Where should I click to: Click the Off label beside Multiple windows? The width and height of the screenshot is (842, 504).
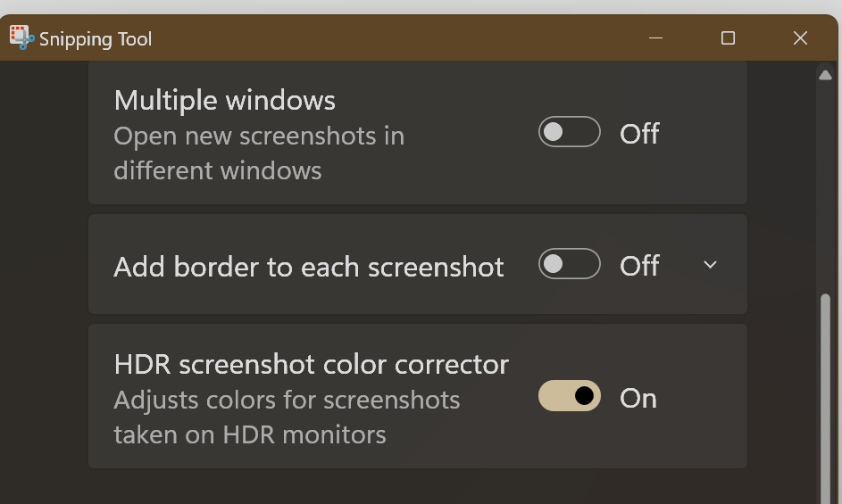tap(639, 133)
